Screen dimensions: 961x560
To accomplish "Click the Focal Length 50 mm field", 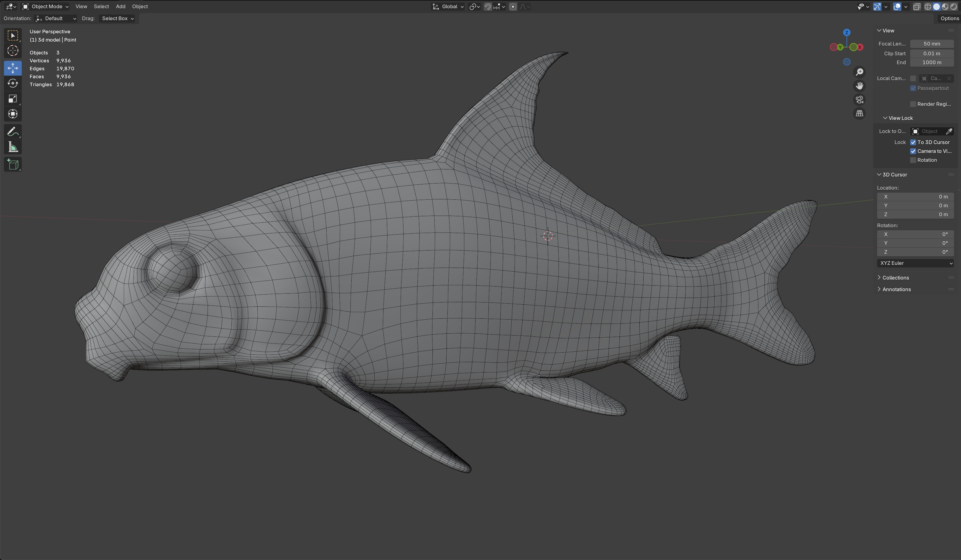I will pos(931,44).
